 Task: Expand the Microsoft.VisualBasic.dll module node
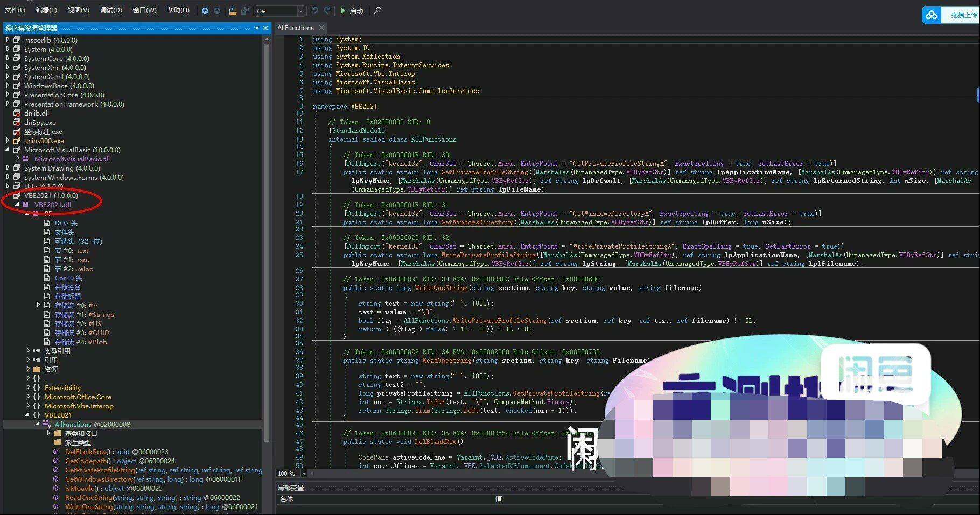point(18,159)
